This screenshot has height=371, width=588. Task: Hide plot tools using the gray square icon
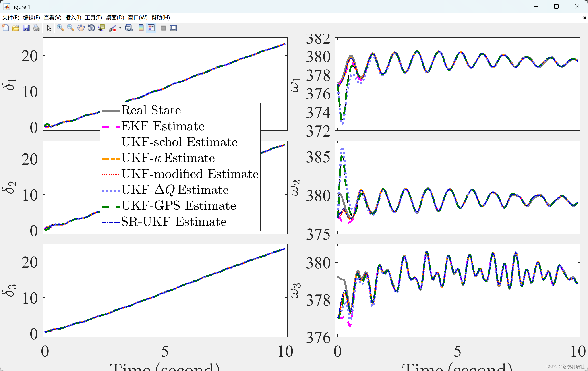[x=163, y=28]
